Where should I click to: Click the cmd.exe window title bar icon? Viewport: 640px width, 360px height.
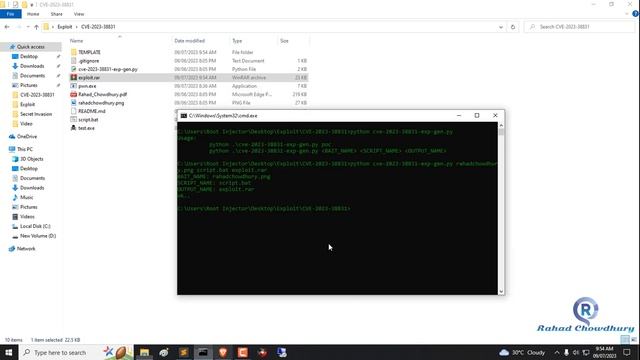point(184,116)
